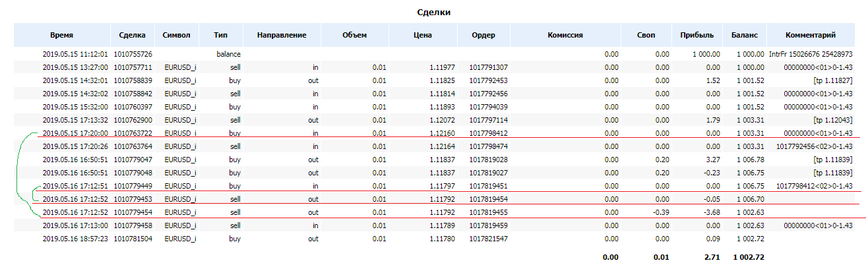Click swap value -0.39
This screenshot has width=868, height=267.
(x=660, y=213)
